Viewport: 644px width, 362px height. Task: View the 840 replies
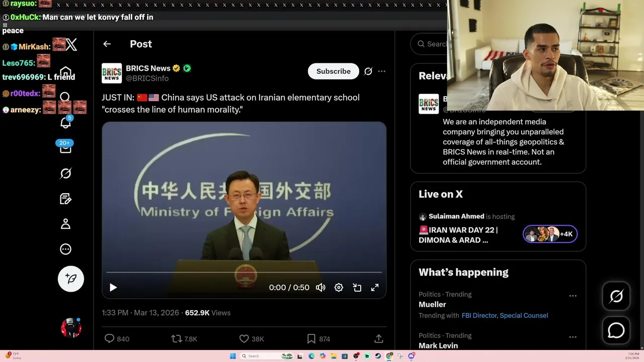pos(117,339)
